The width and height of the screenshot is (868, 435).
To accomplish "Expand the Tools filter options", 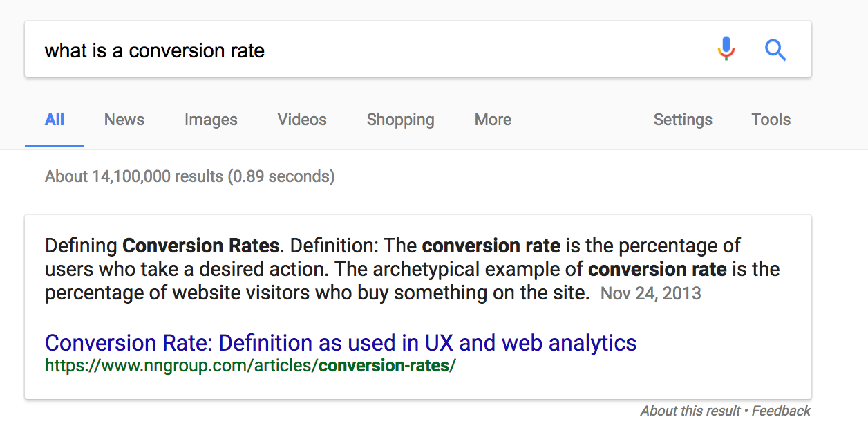I will click(x=771, y=120).
